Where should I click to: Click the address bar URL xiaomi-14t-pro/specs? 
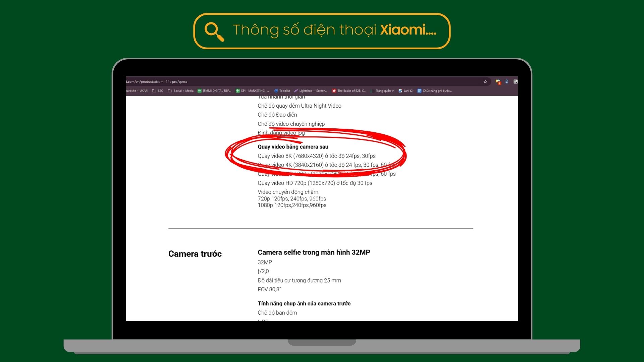click(x=157, y=81)
